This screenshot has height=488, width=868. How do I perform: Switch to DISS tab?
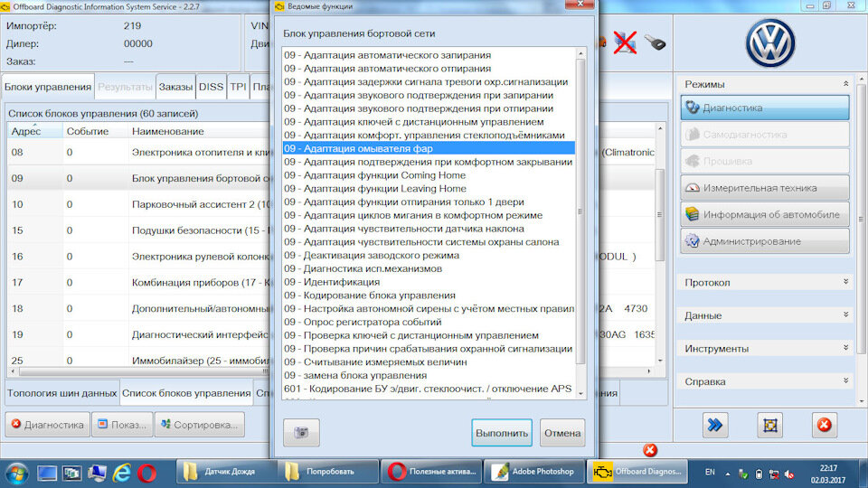(x=211, y=87)
